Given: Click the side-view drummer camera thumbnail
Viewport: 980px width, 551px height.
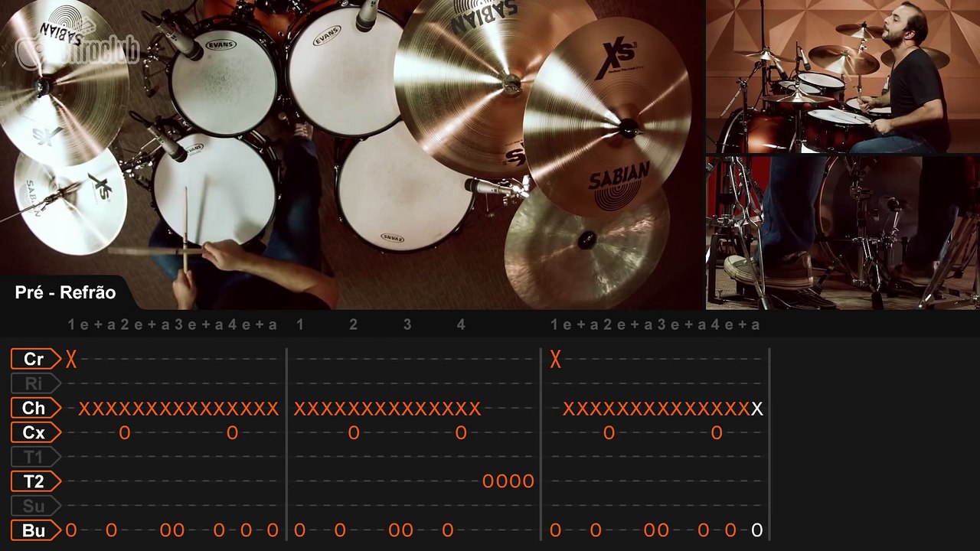Looking at the screenshot, I should point(843,77).
